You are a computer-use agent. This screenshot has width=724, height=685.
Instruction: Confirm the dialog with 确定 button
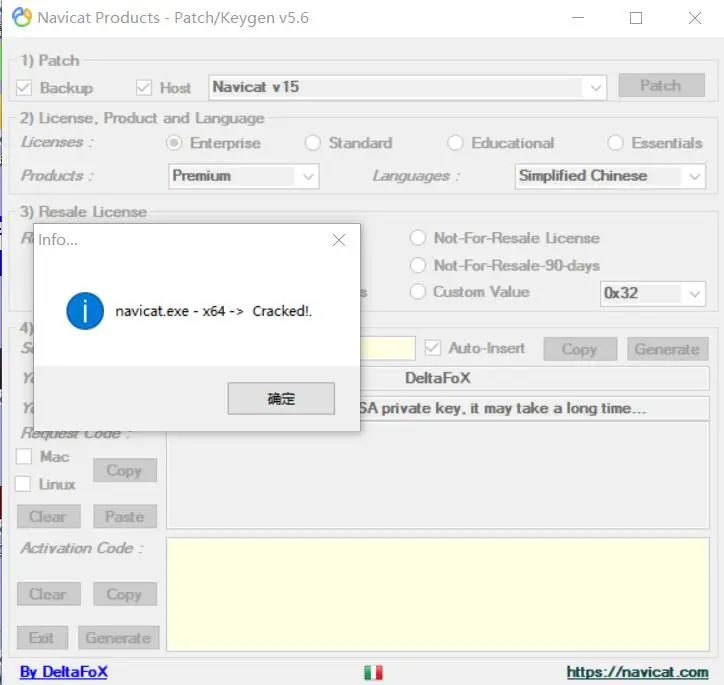281,398
